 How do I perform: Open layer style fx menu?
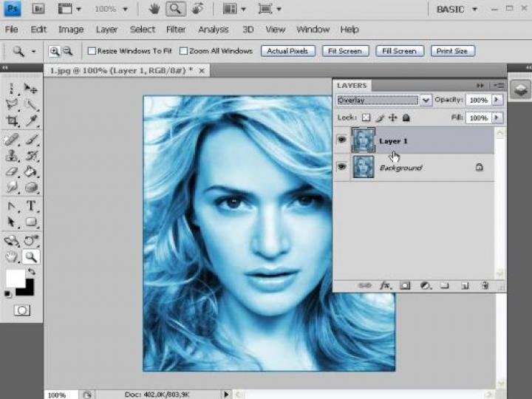(x=386, y=286)
